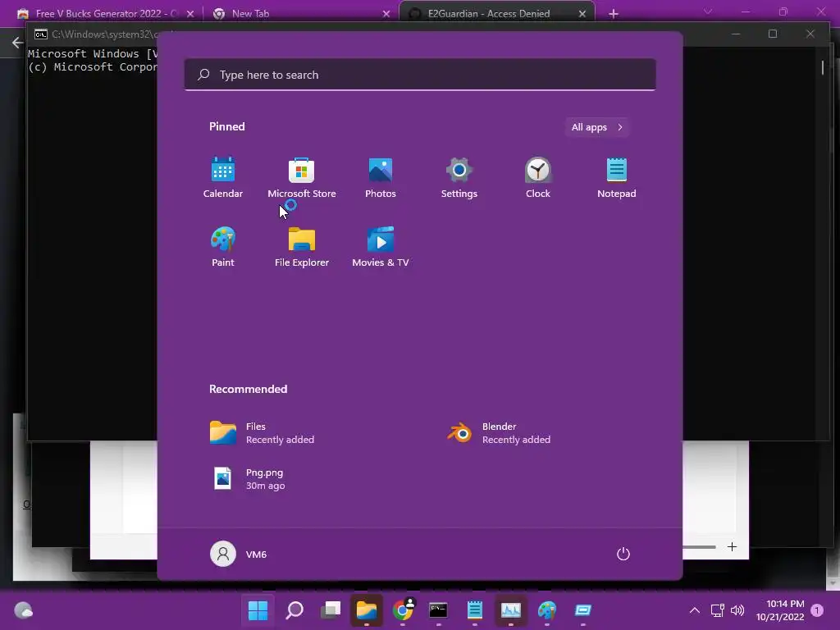840x630 pixels.
Task: Switch to File Explorer on the taskbar
Action: 367,610
